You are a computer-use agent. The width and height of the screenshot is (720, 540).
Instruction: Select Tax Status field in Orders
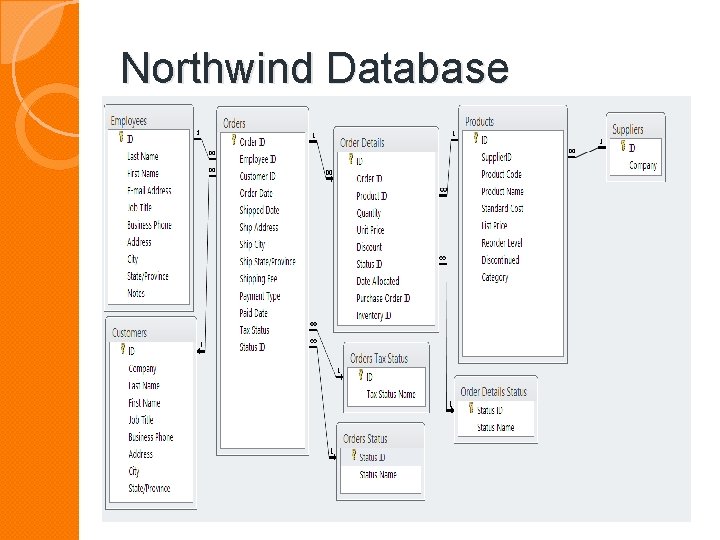coord(254,330)
